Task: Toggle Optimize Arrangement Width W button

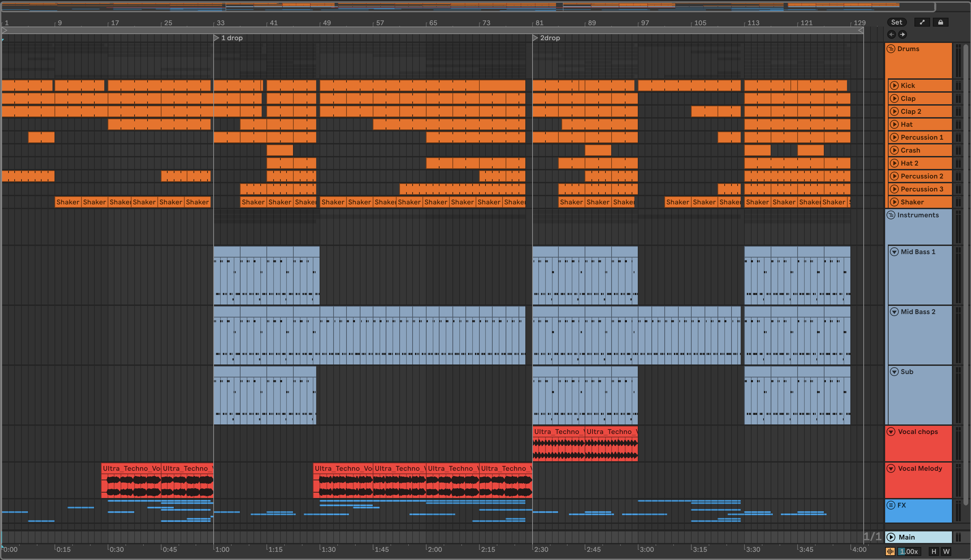Action: (x=946, y=551)
